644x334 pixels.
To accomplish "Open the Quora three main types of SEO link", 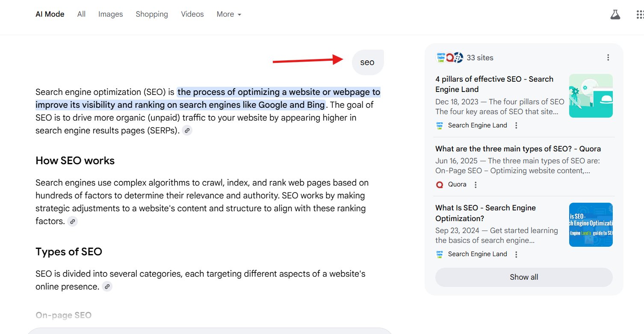I will (x=518, y=148).
